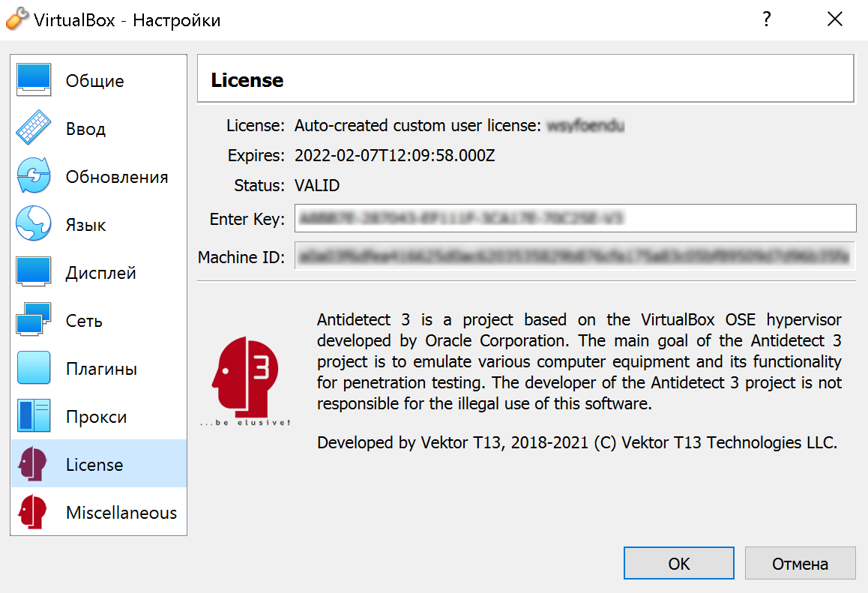This screenshot has width=868, height=593.
Task: Click the display icon for Дисплей
Action: pyautogui.click(x=34, y=271)
